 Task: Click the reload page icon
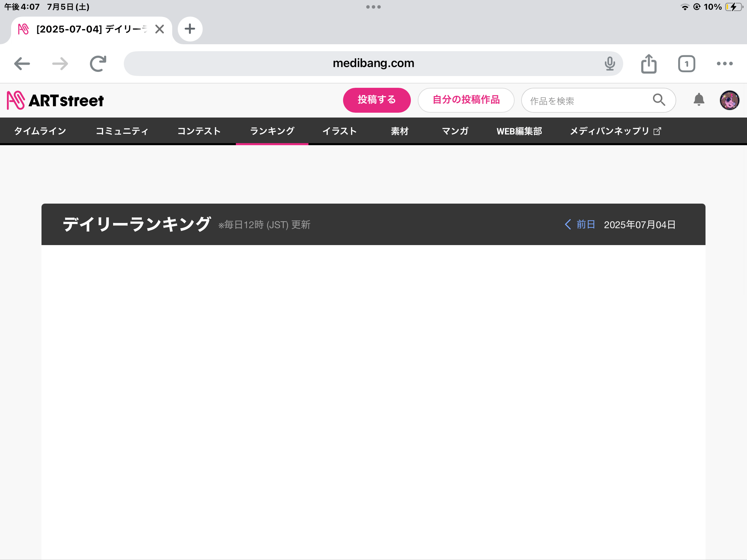pos(98,64)
